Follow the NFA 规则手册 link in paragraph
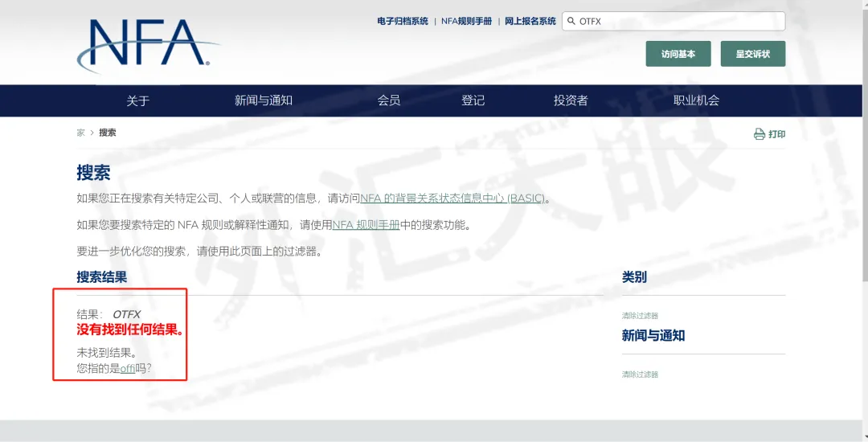The width and height of the screenshot is (868, 442). pos(366,224)
